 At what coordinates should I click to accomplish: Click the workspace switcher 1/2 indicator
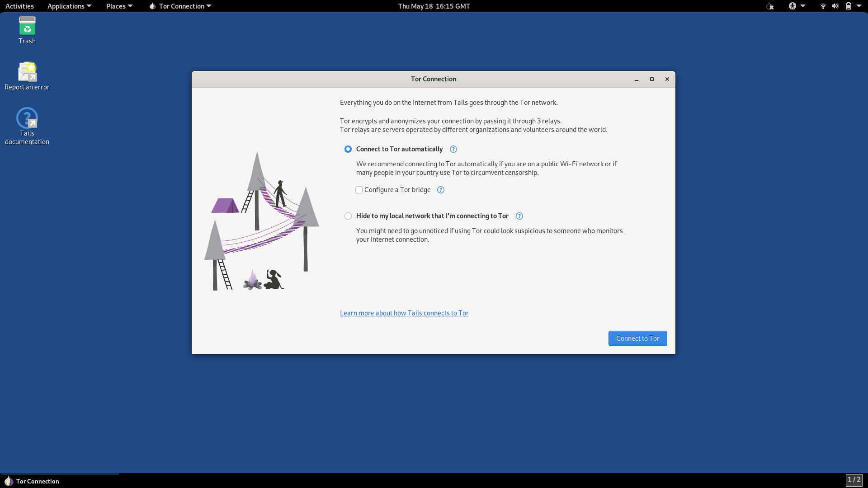(x=854, y=480)
